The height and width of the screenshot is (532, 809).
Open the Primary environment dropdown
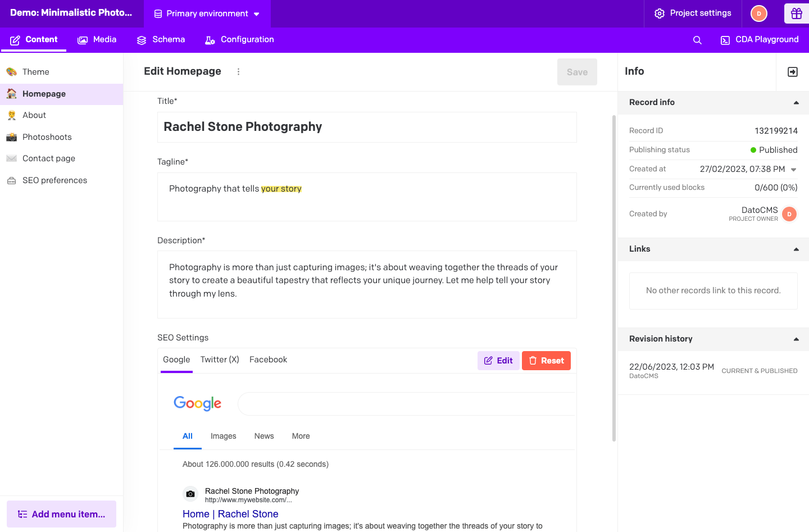click(207, 13)
